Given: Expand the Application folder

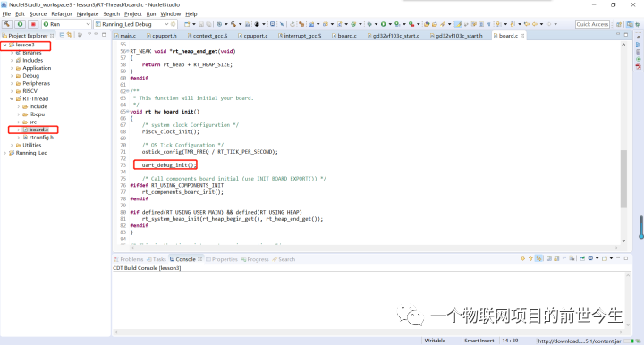Looking at the screenshot, I should tap(12, 68).
